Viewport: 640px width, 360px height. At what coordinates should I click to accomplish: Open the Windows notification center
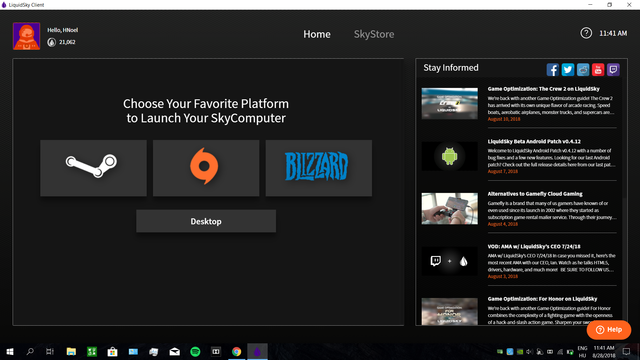[x=626, y=351]
